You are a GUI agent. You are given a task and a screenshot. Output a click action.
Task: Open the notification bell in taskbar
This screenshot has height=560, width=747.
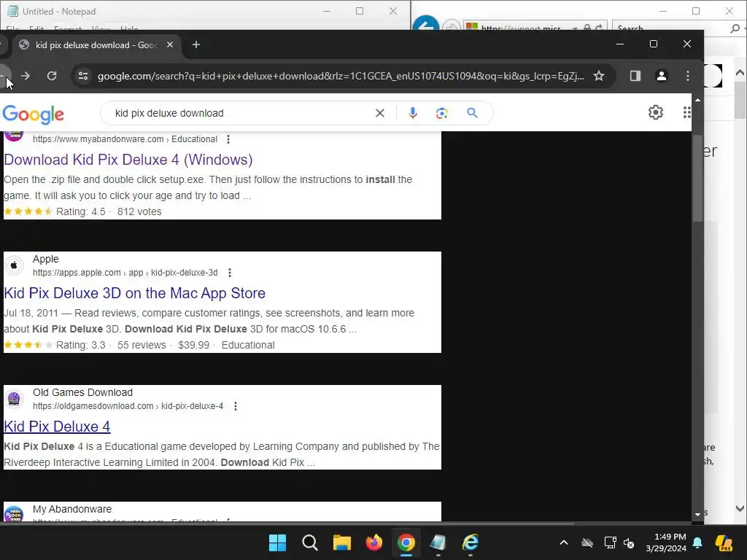[697, 542]
